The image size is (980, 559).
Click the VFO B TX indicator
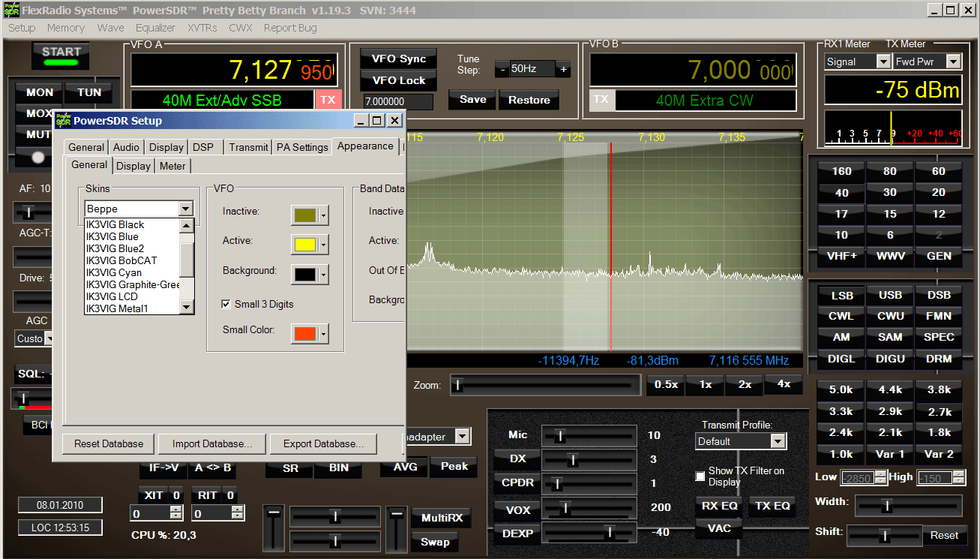[601, 100]
